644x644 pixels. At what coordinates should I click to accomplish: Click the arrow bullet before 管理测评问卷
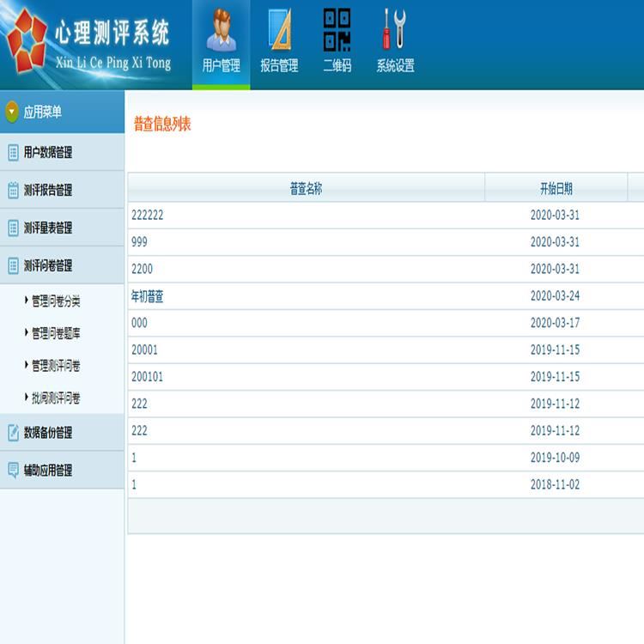click(27, 365)
